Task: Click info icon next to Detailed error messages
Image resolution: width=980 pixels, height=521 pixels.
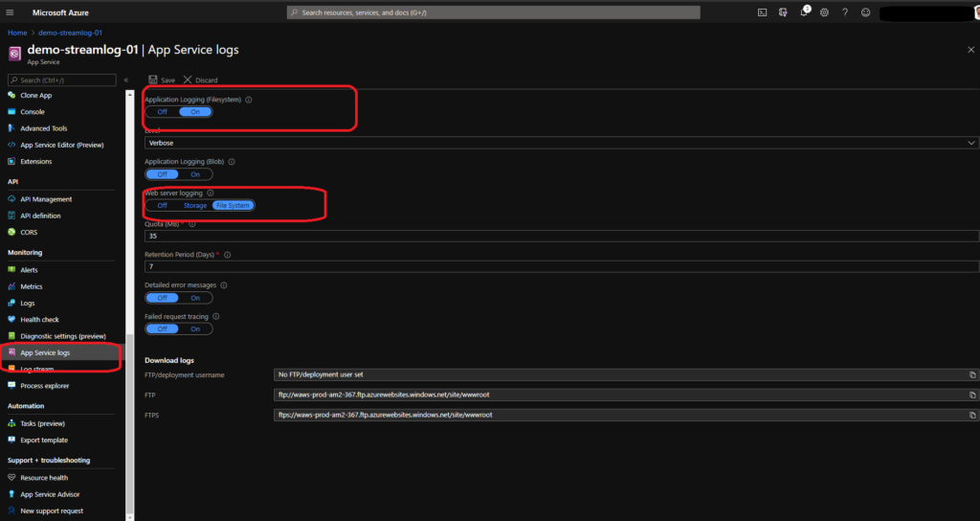Action: (x=224, y=285)
